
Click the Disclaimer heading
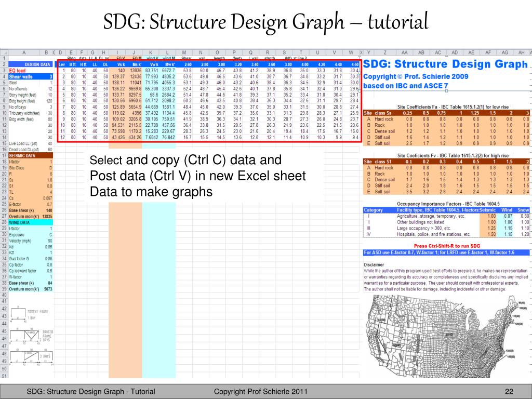pos(374,264)
